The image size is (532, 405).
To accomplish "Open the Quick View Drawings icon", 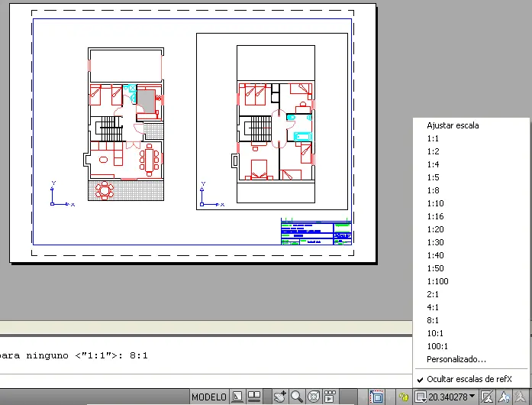I will (x=254, y=397).
